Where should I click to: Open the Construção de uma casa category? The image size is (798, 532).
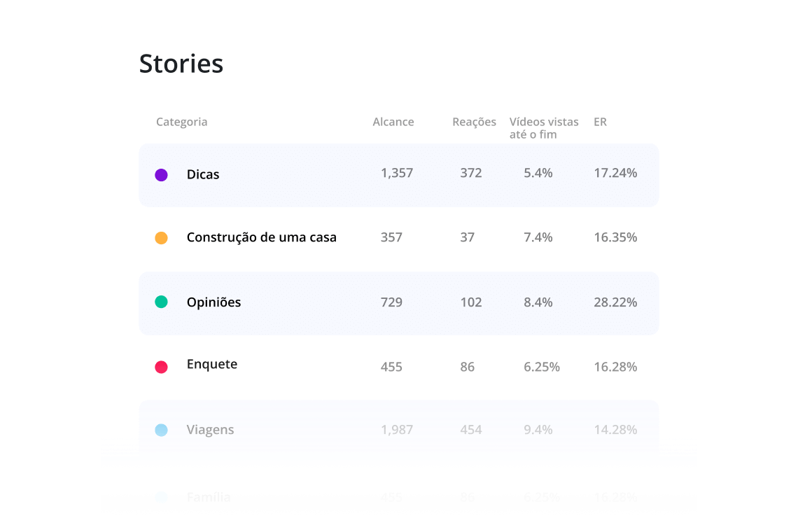(261, 237)
